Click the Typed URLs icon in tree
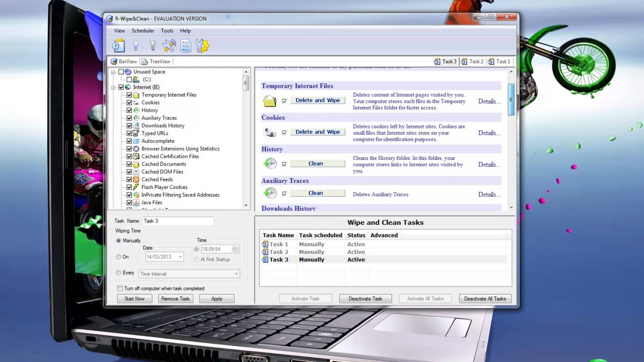The width and height of the screenshot is (644, 362). 136,133
